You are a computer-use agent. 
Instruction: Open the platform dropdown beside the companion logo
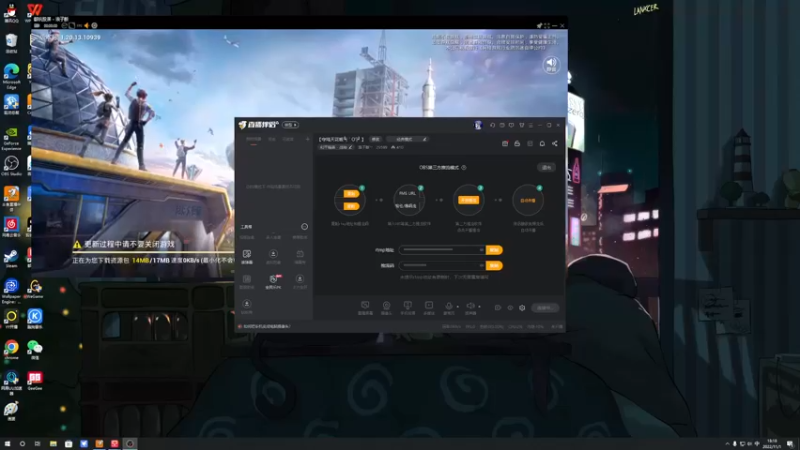(290, 125)
